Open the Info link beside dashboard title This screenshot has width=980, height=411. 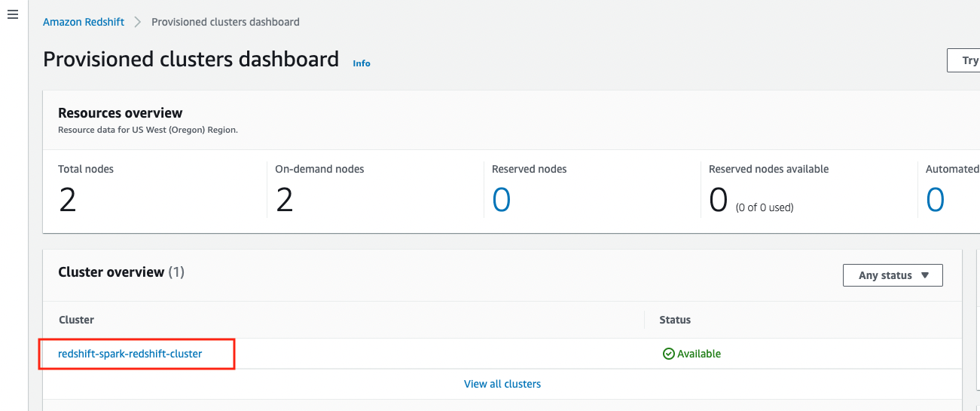click(x=362, y=63)
